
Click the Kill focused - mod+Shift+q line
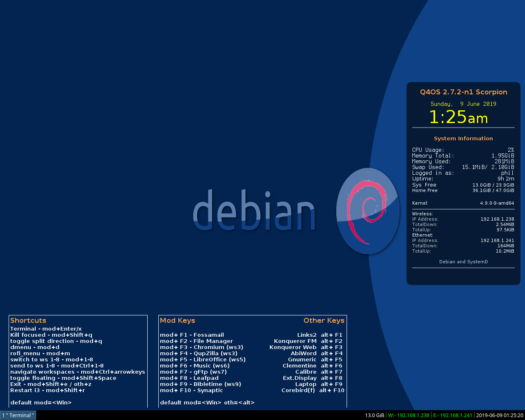[51, 335]
